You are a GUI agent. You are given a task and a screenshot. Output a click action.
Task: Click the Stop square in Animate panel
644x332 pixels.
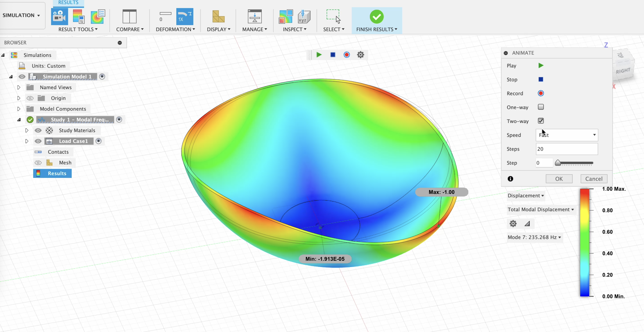coord(541,80)
